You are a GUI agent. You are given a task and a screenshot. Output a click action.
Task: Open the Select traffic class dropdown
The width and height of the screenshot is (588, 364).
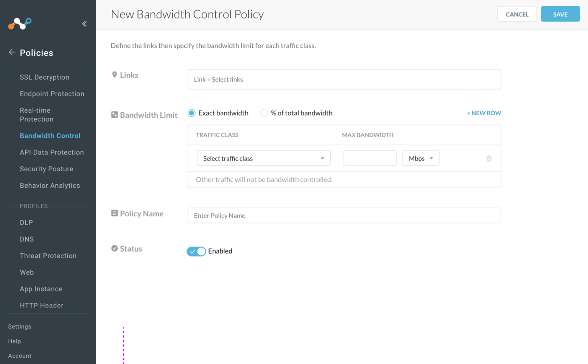(x=263, y=158)
